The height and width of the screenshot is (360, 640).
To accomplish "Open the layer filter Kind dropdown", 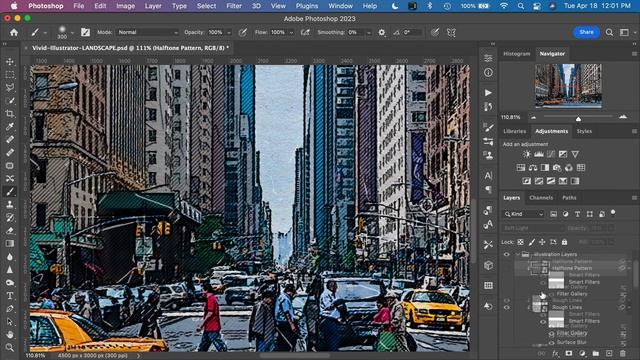I will click(x=524, y=214).
